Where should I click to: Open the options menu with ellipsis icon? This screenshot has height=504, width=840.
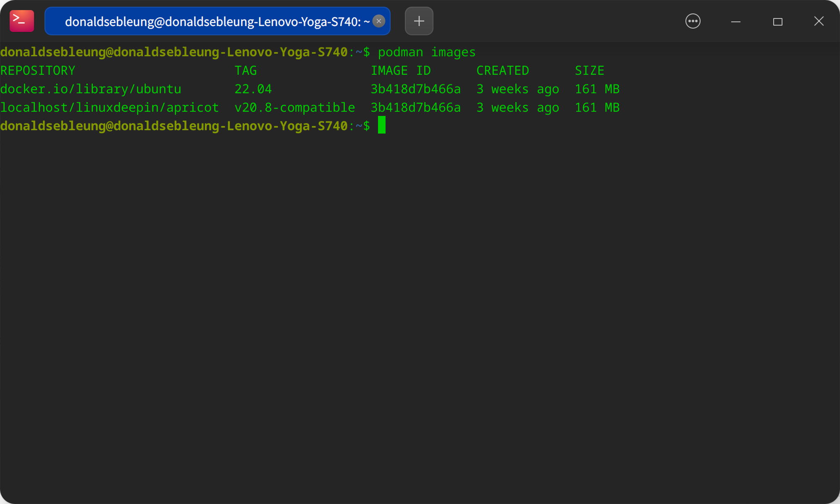[x=693, y=21]
